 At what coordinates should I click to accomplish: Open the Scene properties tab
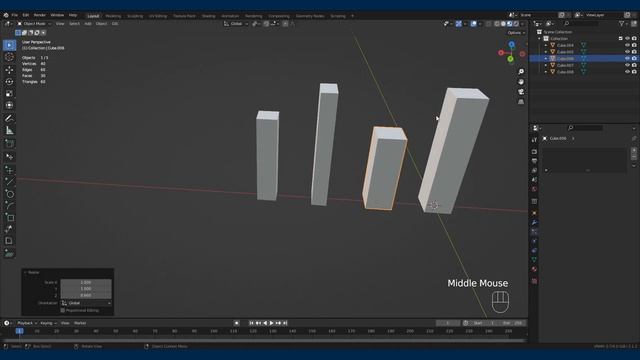[x=534, y=180]
